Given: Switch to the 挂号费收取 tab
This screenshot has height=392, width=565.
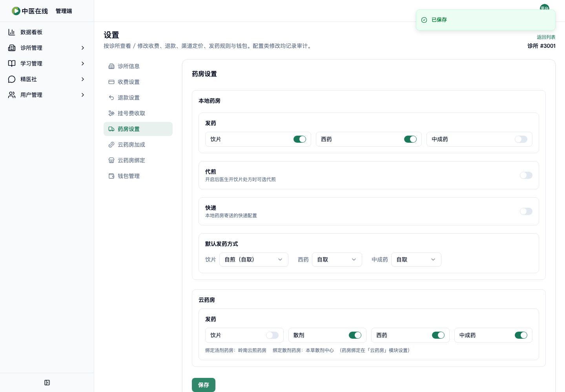Looking at the screenshot, I should 138,113.
